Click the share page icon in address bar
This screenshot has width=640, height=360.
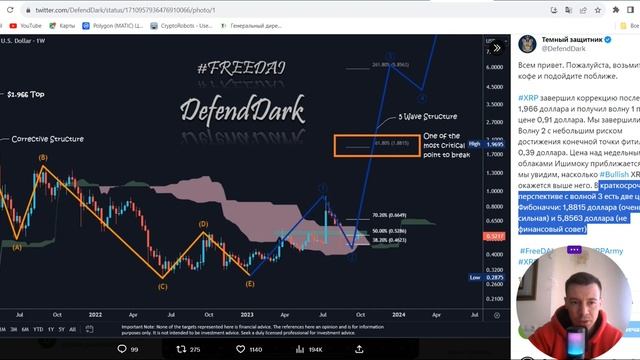[583, 10]
